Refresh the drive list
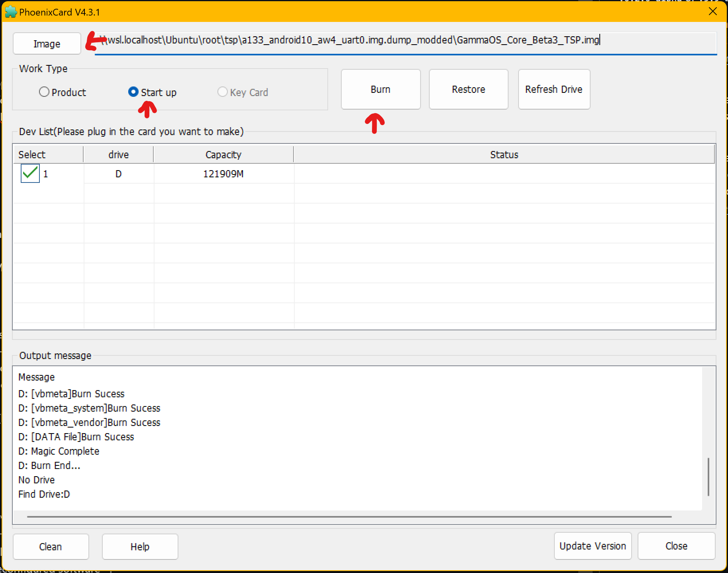This screenshot has width=728, height=573. pyautogui.click(x=554, y=89)
